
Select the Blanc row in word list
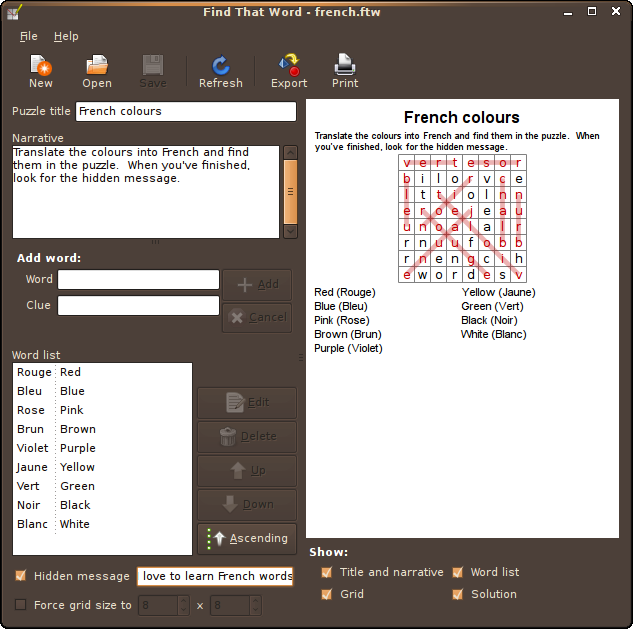[x=103, y=524]
